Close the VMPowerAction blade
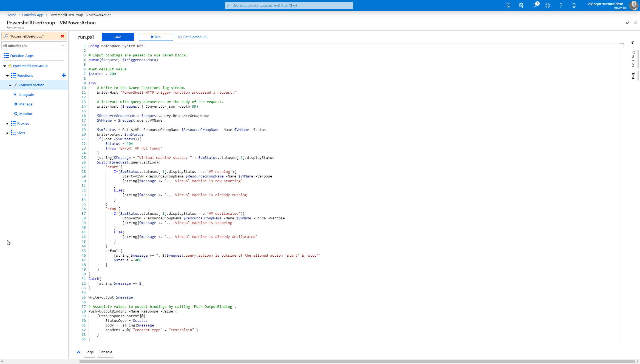The height and width of the screenshot is (364, 640). pyautogui.click(x=636, y=22)
